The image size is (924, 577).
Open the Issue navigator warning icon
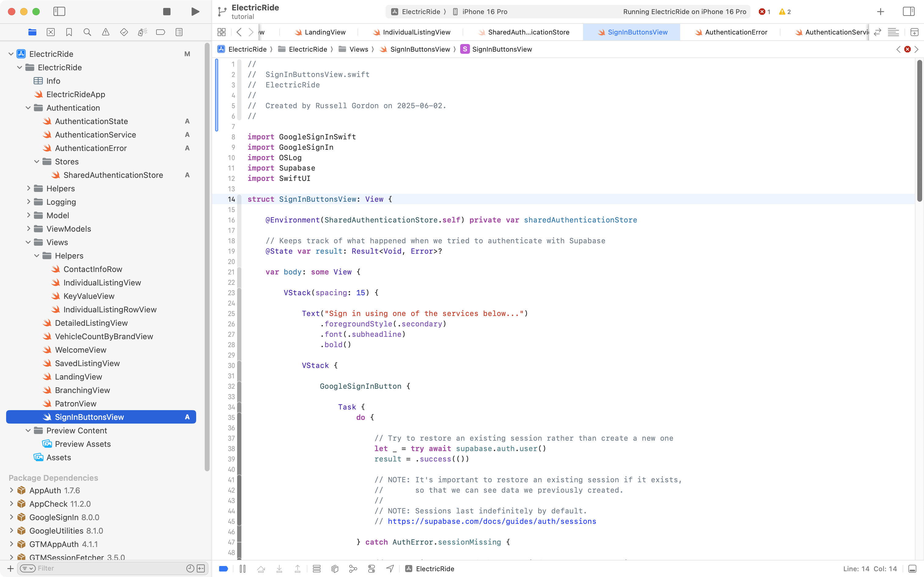point(106,32)
